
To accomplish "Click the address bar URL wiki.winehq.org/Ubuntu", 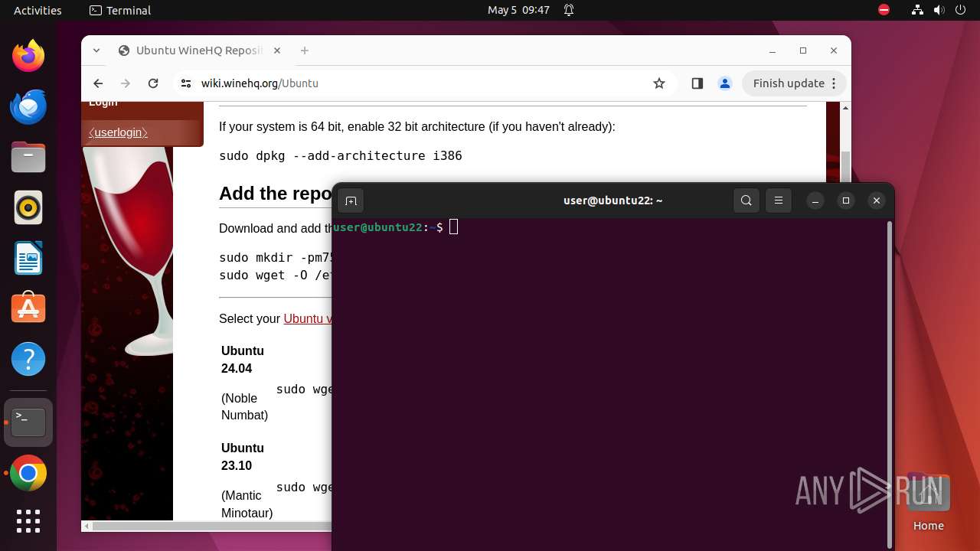I will point(260,83).
